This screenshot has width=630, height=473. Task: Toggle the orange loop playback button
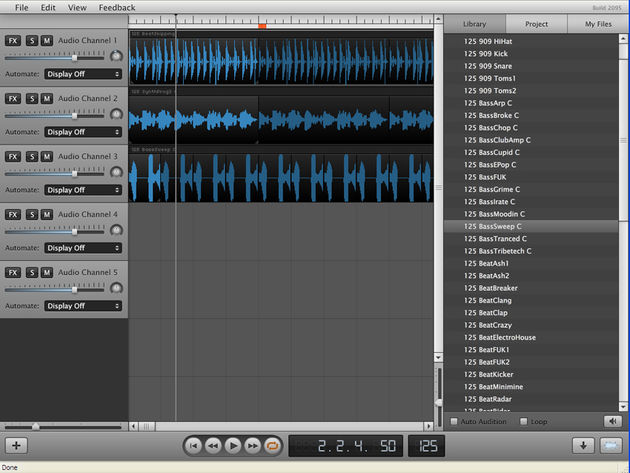pyautogui.click(x=272, y=446)
